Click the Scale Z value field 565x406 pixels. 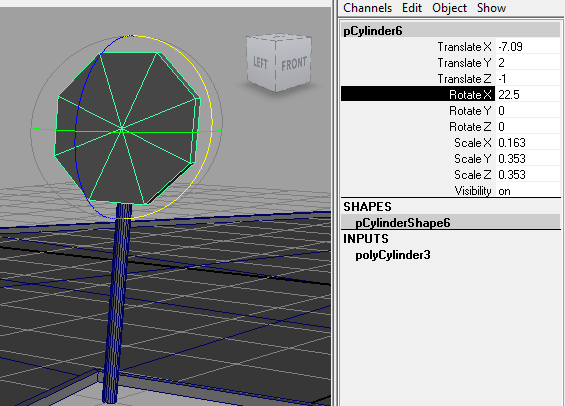point(528,175)
